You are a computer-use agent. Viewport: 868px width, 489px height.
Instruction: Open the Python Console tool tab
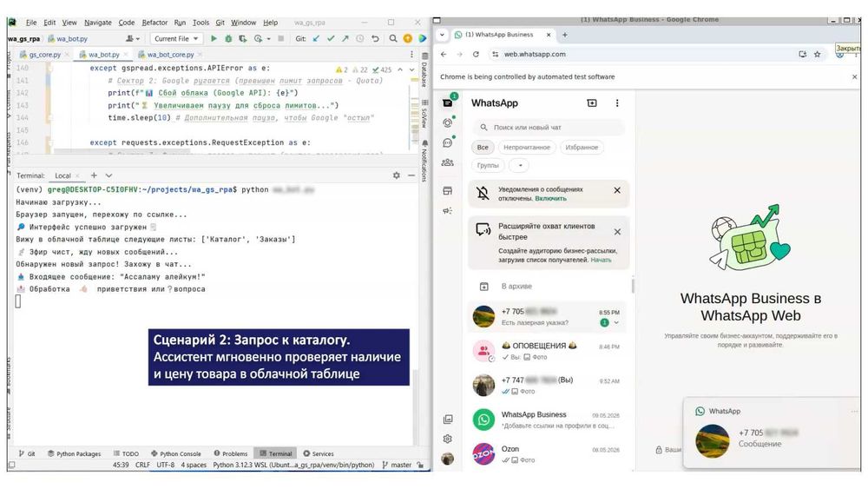point(175,453)
